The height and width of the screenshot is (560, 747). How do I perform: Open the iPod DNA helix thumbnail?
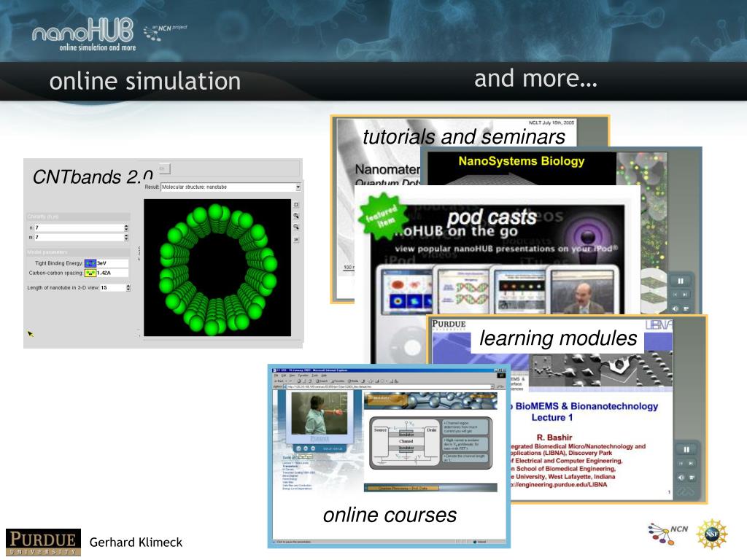coord(463,290)
